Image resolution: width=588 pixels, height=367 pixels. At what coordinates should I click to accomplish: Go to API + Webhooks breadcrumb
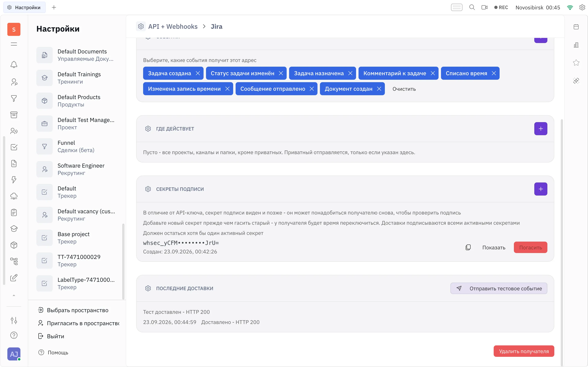click(x=173, y=27)
